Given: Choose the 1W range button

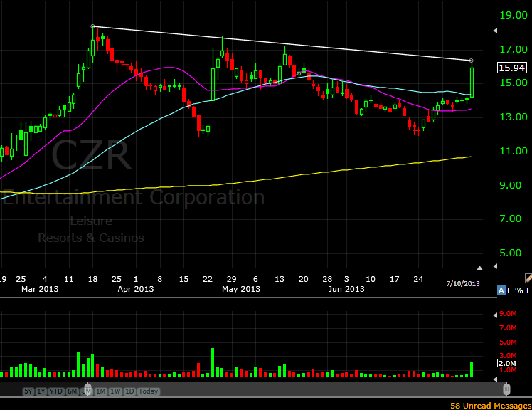Looking at the screenshot, I should click(x=115, y=391).
